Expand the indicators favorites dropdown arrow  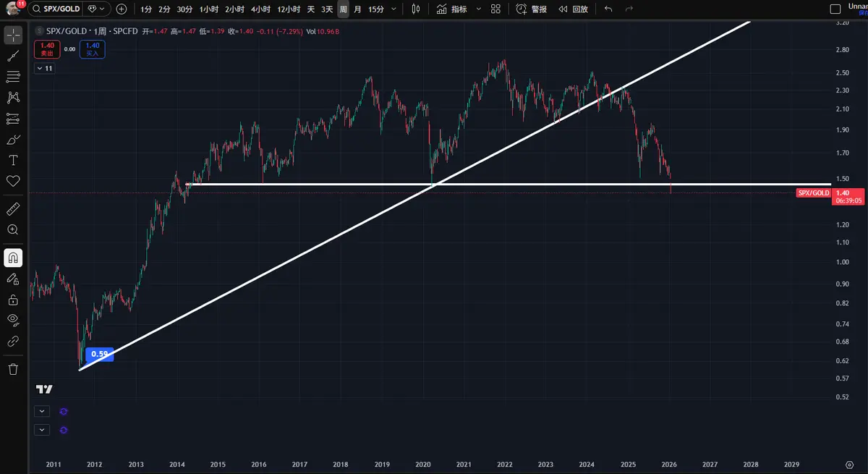(x=477, y=9)
